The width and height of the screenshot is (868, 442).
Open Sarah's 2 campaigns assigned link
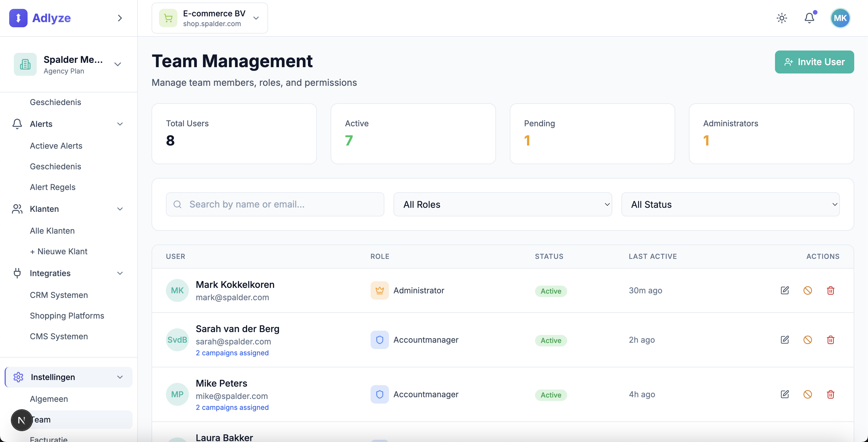232,353
